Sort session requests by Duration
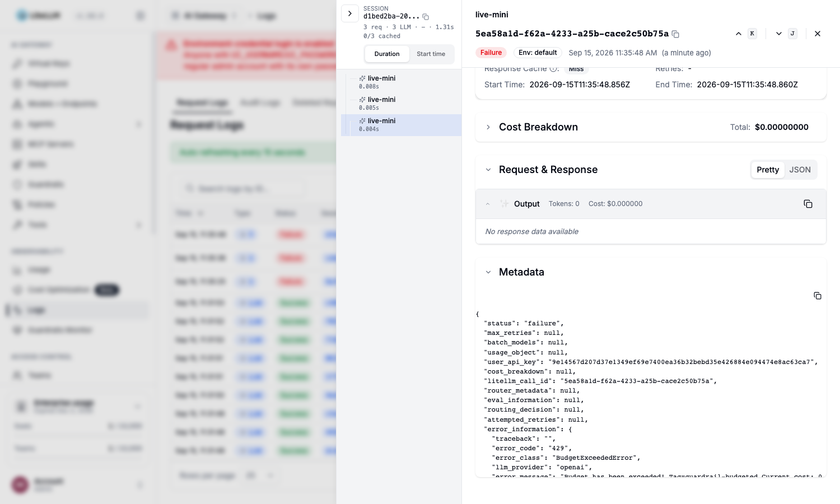Screen dimensions: 840x504 387,54
